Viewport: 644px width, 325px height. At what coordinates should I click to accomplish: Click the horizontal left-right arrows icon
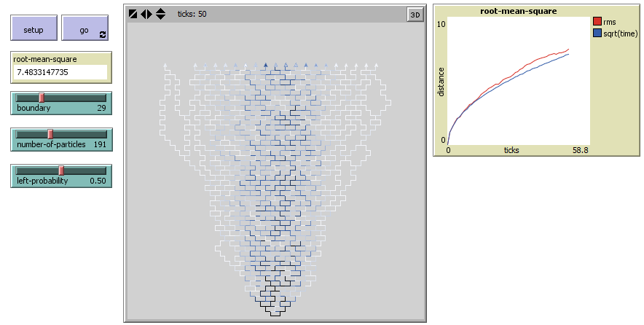coord(146,14)
